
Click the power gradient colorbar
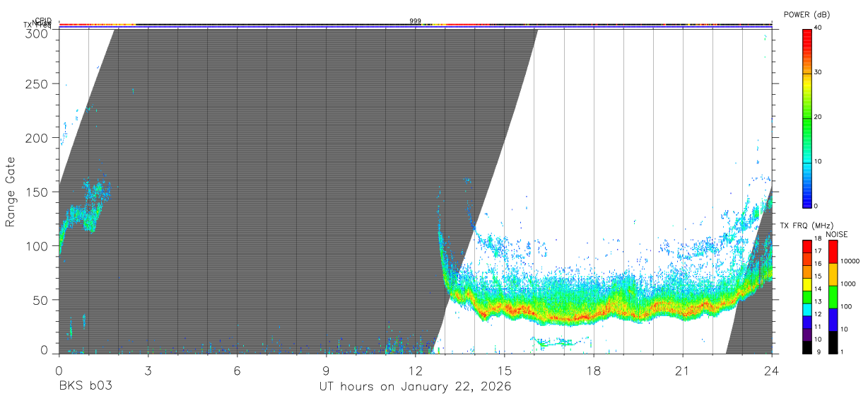(x=807, y=117)
